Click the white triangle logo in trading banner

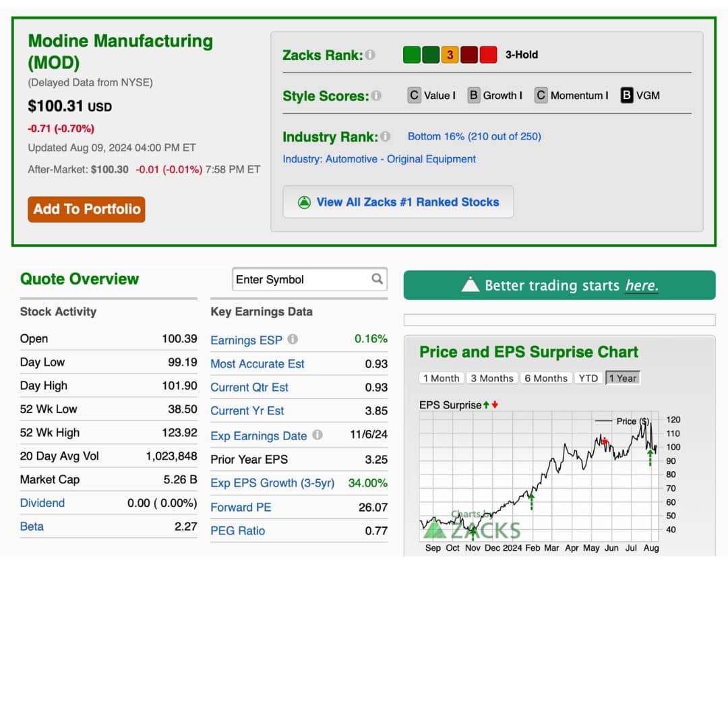point(471,284)
